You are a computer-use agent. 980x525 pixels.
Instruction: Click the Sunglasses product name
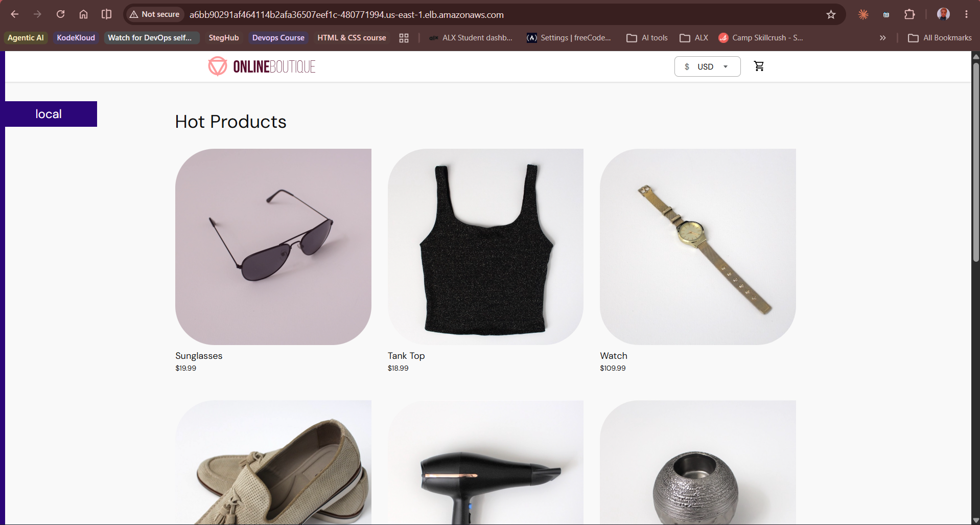pos(199,356)
